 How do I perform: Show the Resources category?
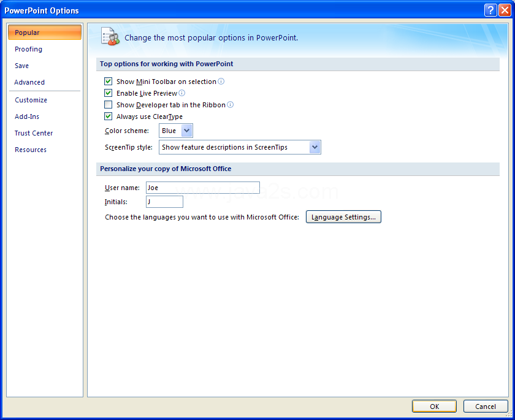31,150
